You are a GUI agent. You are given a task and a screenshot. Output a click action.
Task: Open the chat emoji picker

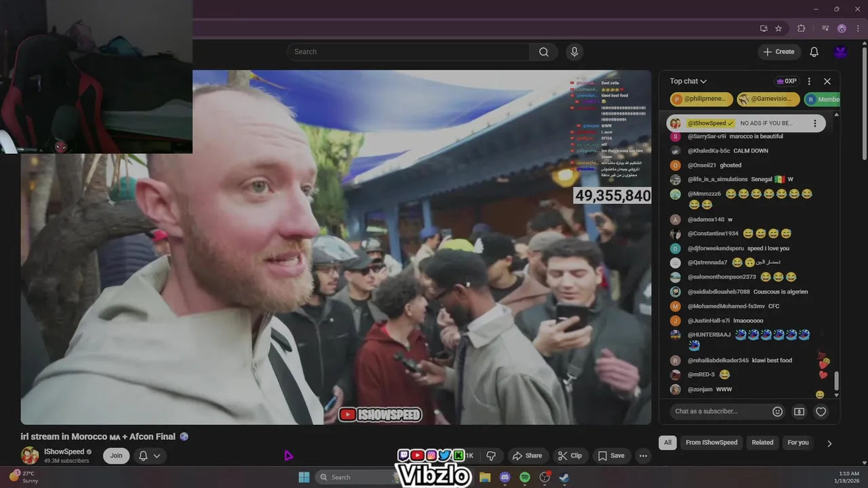[778, 411]
